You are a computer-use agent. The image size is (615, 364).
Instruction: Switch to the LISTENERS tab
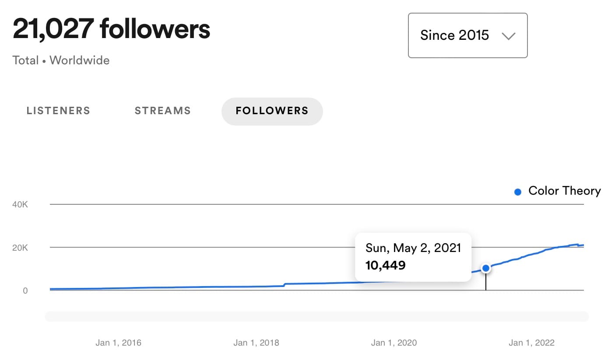click(58, 111)
